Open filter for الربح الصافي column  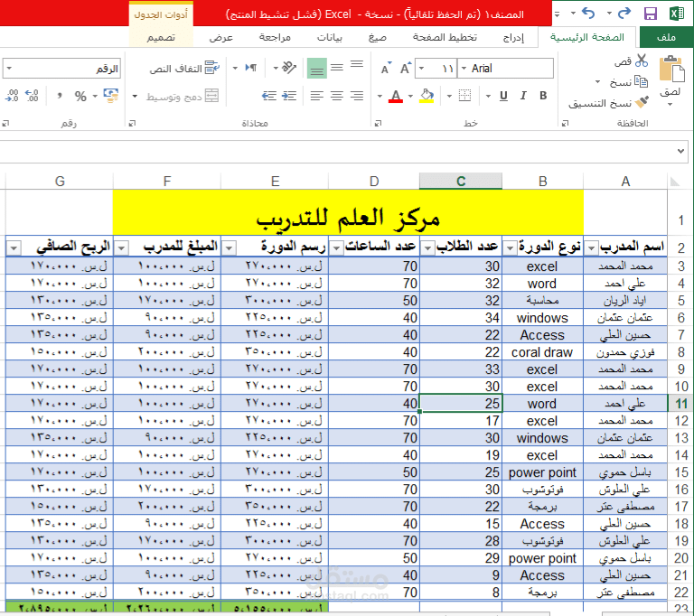tap(14, 248)
